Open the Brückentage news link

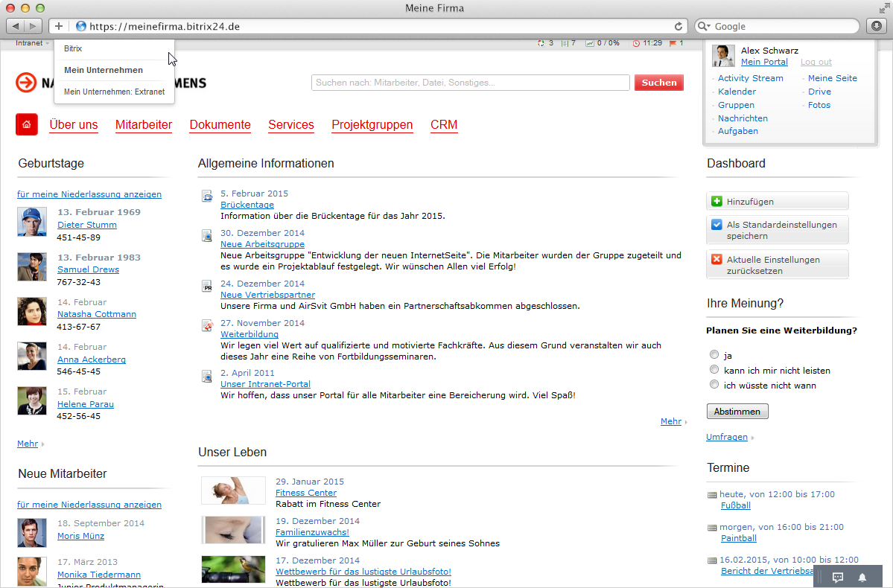[247, 205]
